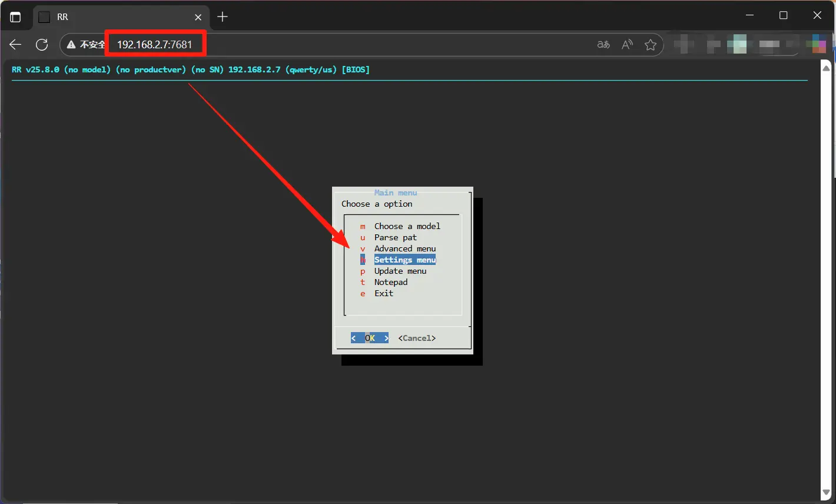Reload the page with the refresh icon
Viewport: 836px width, 504px height.
pos(42,45)
